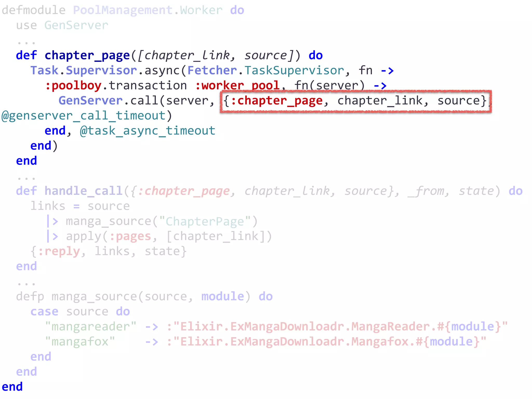Click '[chapter_link]' in apply arguments
Viewport: 532px width, 399px height.
click(x=215, y=237)
